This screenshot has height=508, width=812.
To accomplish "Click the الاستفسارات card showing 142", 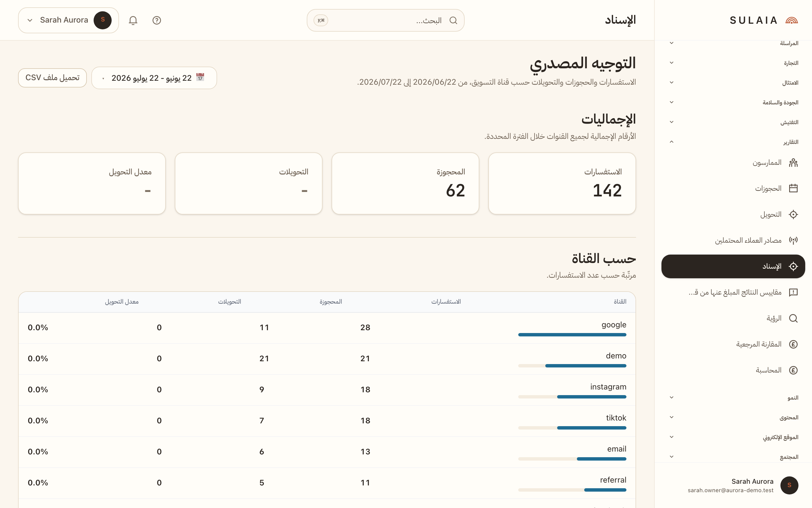I will click(562, 183).
